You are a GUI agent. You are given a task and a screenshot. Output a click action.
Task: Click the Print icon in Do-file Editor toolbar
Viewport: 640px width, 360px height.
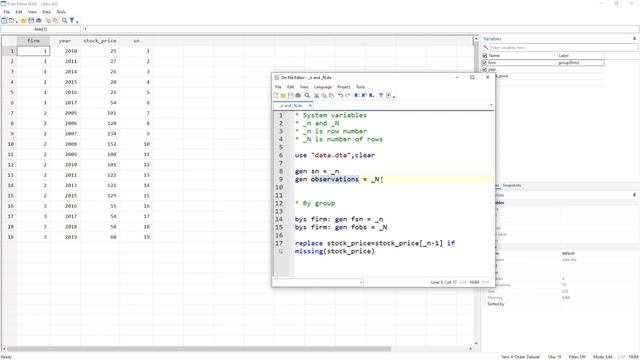[298, 95]
